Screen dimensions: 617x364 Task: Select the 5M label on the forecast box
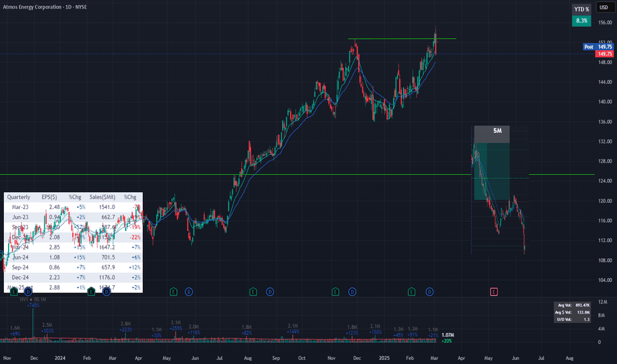click(x=497, y=130)
